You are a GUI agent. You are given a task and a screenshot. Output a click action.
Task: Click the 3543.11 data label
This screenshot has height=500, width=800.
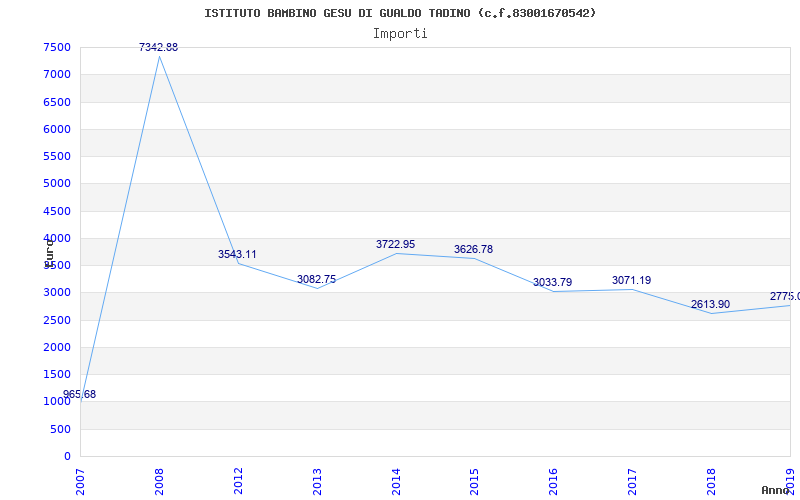(237, 254)
